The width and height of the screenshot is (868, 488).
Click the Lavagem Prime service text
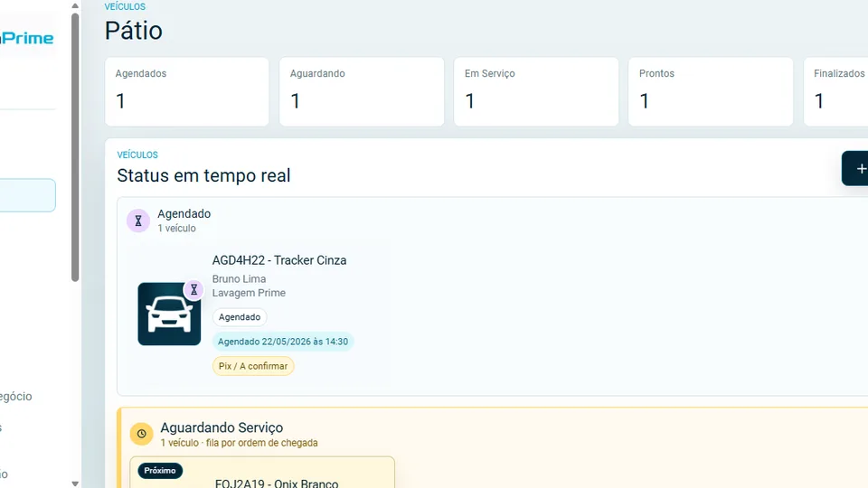pyautogui.click(x=249, y=293)
